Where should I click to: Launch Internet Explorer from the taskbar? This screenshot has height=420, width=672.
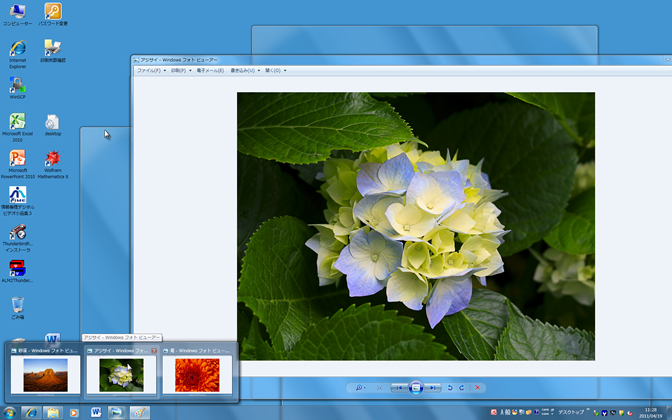pos(31,413)
